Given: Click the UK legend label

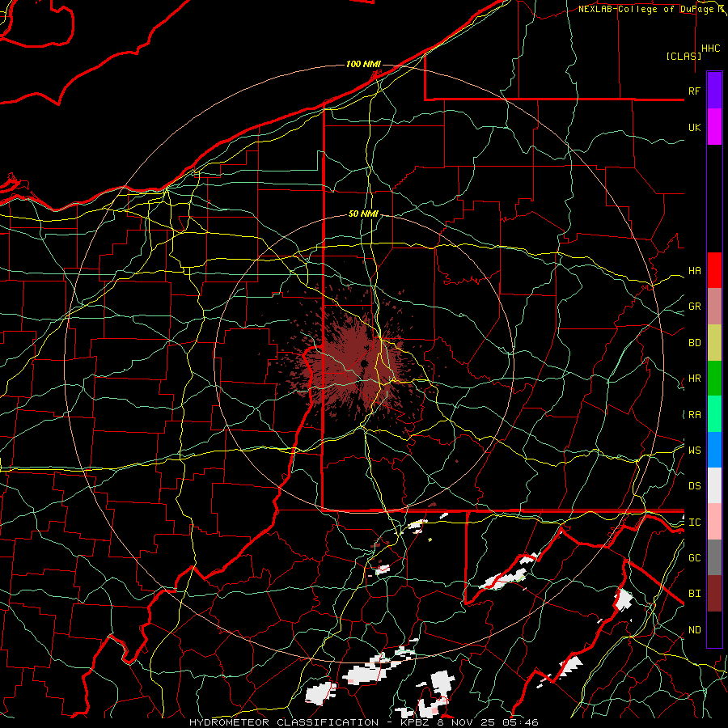Looking at the screenshot, I should (x=694, y=127).
